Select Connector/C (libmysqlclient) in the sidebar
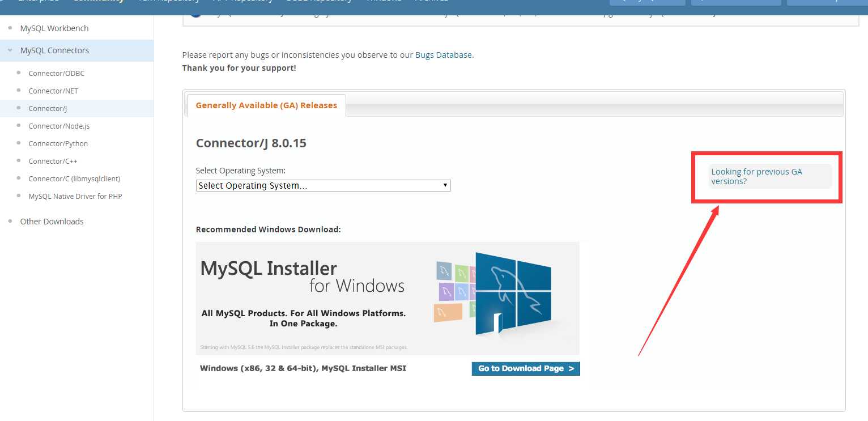The height and width of the screenshot is (421, 868). pyautogui.click(x=74, y=178)
